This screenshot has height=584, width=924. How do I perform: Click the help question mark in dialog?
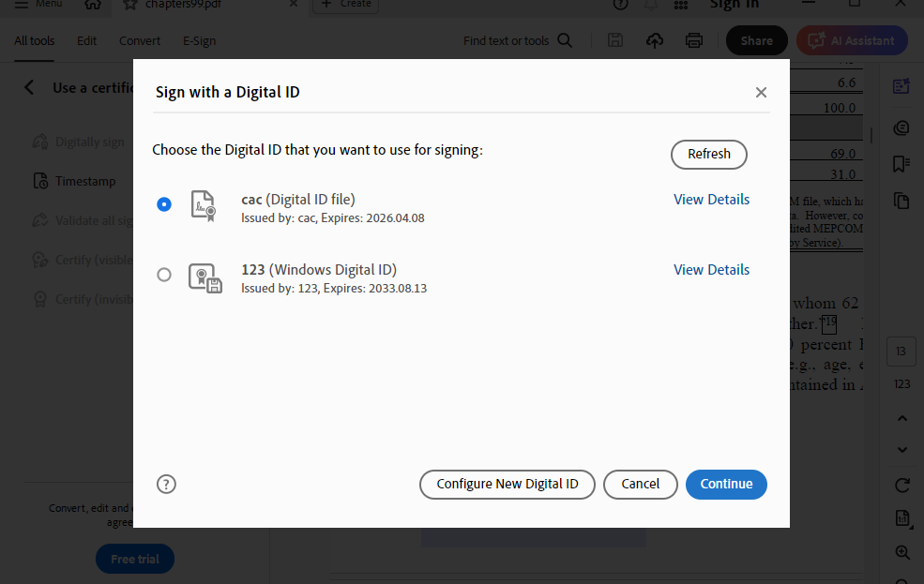(166, 484)
